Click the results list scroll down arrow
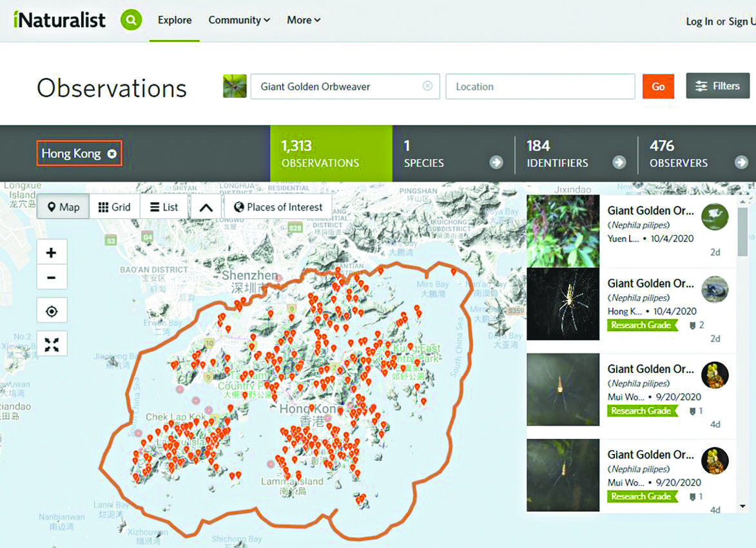756x548 pixels. click(x=742, y=506)
